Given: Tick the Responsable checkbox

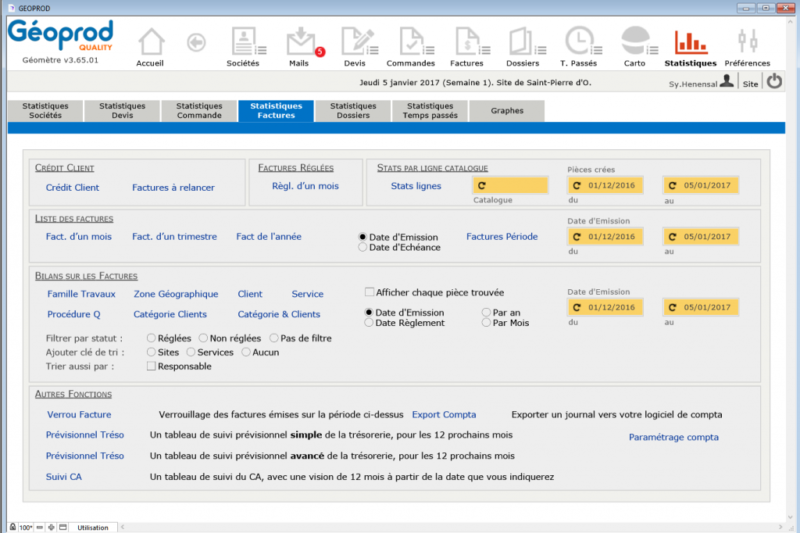Looking at the screenshot, I should [151, 367].
